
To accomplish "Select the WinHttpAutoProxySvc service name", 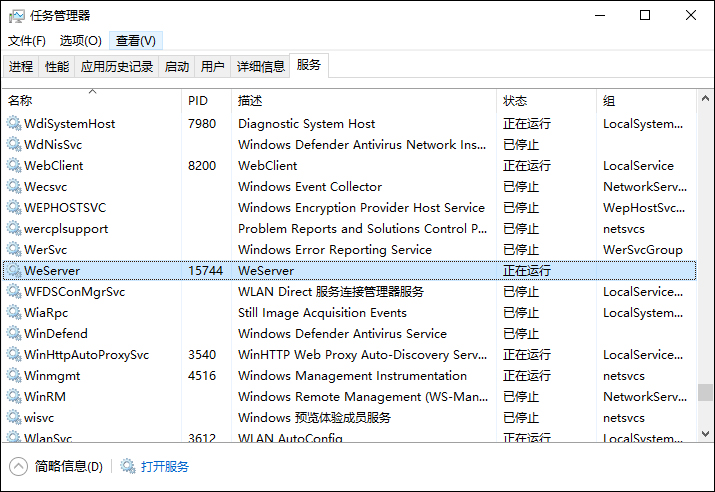I will [x=86, y=355].
